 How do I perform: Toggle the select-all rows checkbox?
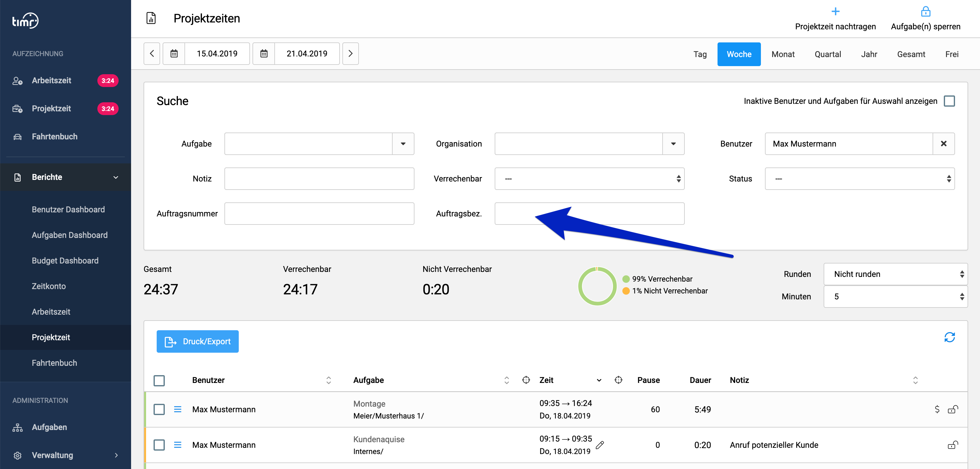tap(159, 380)
